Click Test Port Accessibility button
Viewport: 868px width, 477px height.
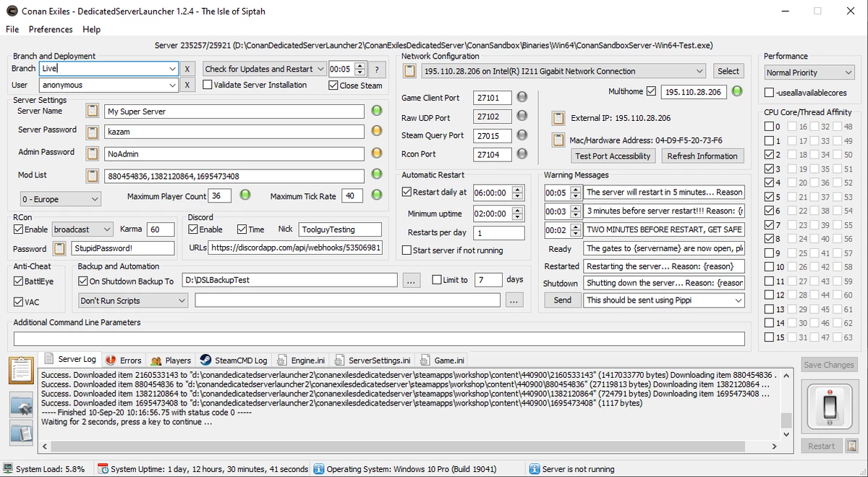[x=613, y=156]
